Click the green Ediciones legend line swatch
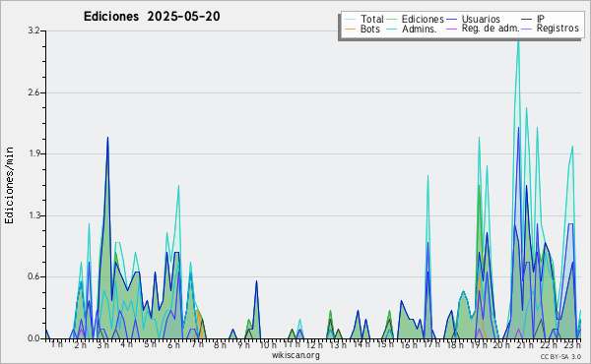 (392, 19)
